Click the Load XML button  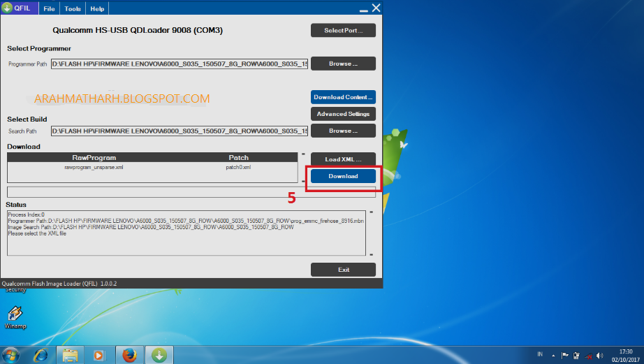343,159
